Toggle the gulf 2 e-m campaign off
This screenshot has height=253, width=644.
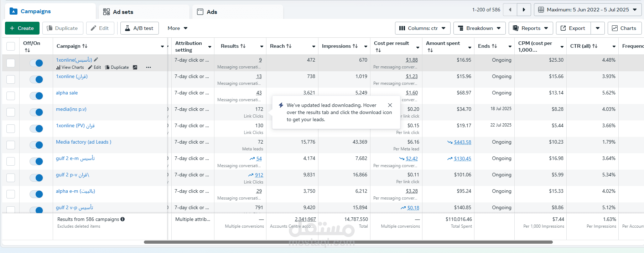[x=36, y=161]
